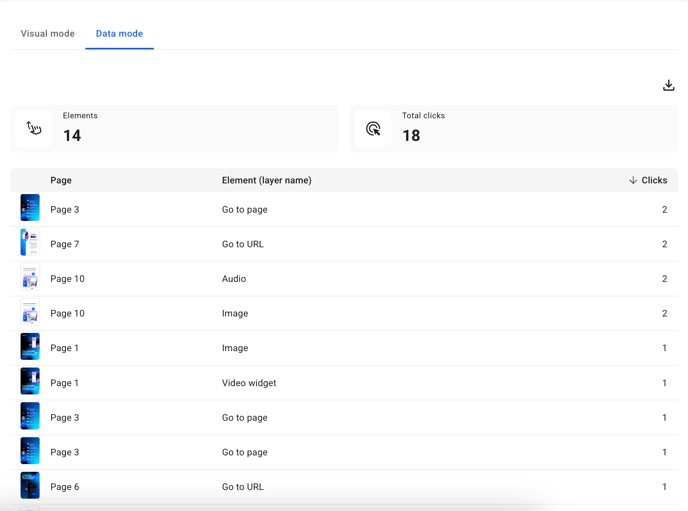Click the Page column header

pos(61,180)
